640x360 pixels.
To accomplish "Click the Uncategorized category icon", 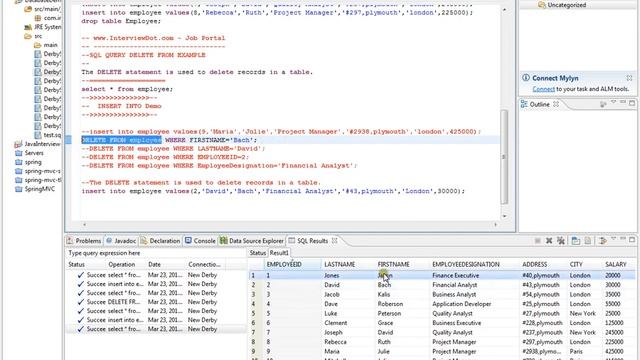I will pos(542,5).
